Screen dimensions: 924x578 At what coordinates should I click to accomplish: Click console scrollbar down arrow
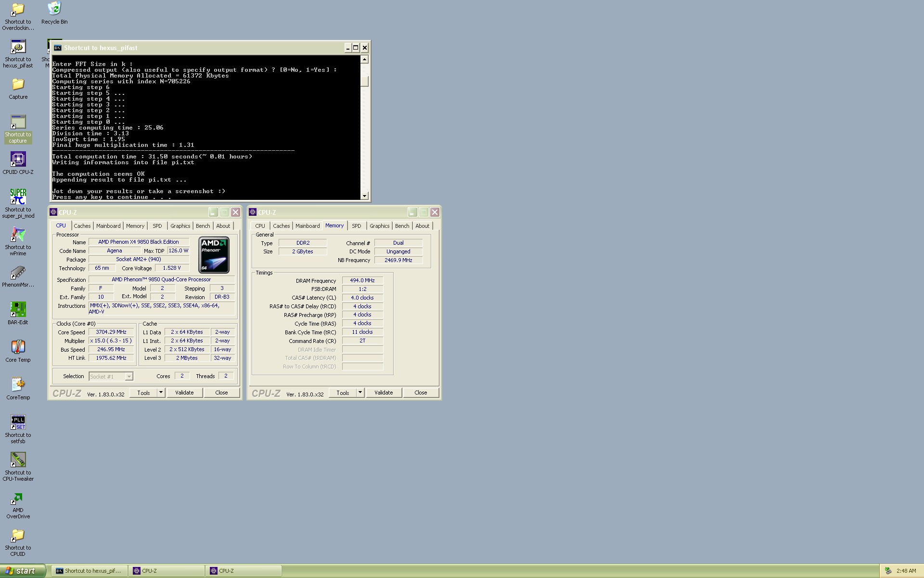pyautogui.click(x=364, y=196)
